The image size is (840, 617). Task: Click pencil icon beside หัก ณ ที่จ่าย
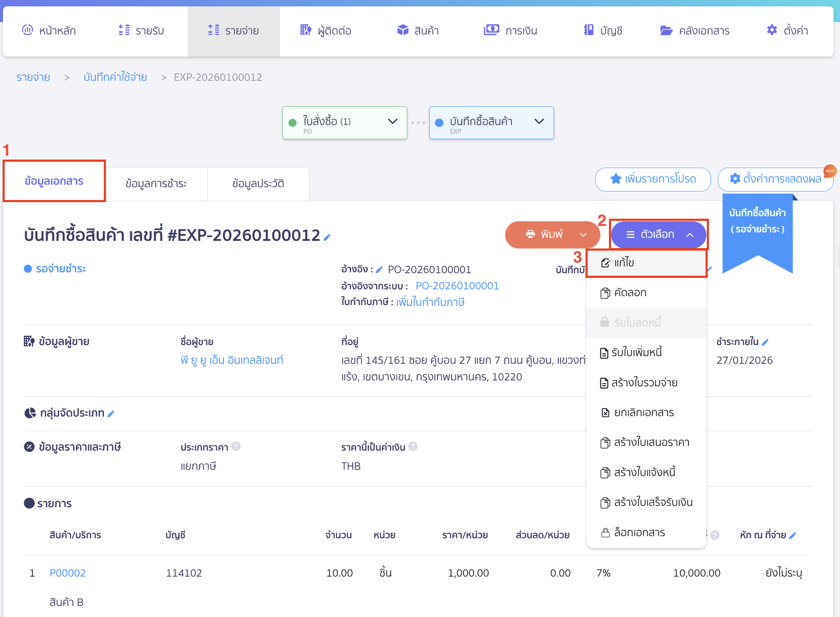[793, 535]
